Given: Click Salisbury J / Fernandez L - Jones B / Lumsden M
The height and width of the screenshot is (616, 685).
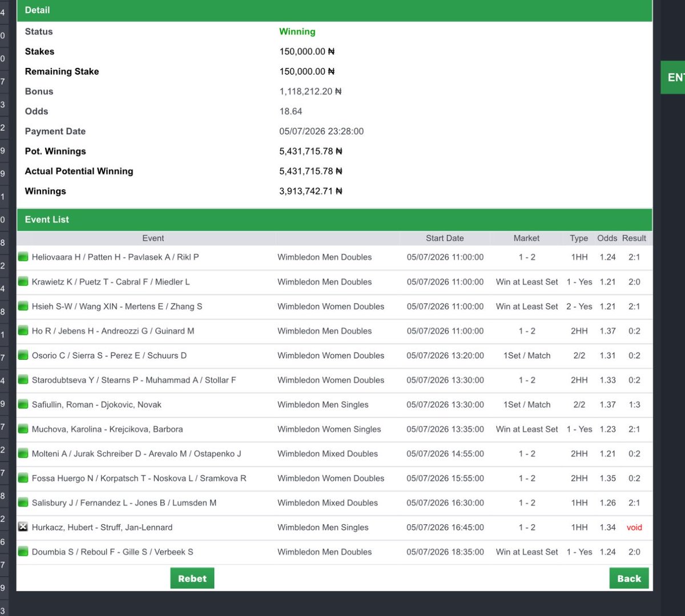Looking at the screenshot, I should (124, 502).
